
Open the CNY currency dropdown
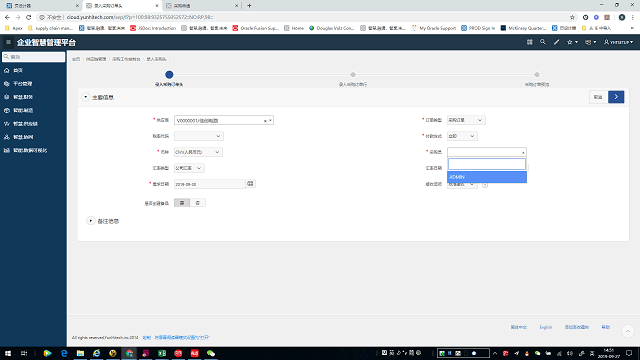tap(198, 152)
